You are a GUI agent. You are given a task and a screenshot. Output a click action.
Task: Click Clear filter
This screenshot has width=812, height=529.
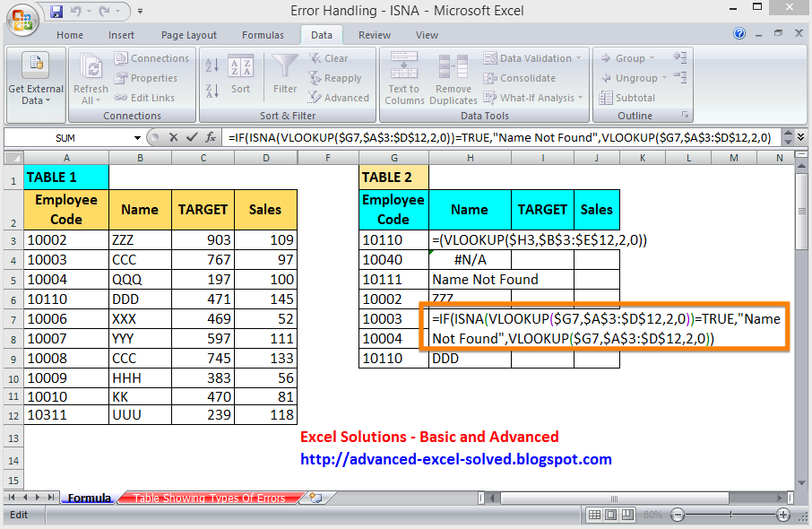(328, 58)
